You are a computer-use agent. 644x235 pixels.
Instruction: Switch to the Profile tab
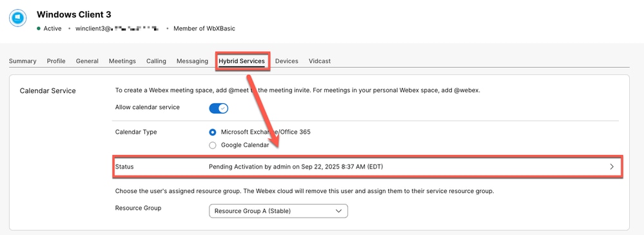point(56,61)
